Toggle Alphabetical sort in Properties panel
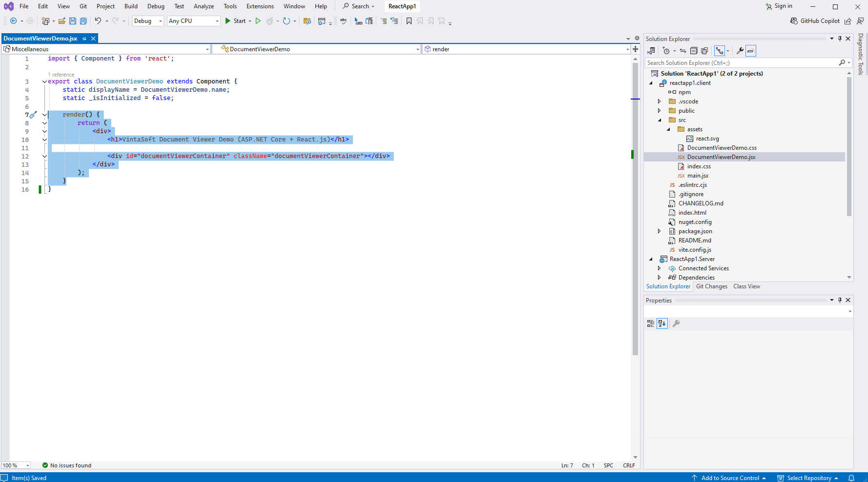Image resolution: width=868 pixels, height=482 pixels. pyautogui.click(x=662, y=323)
